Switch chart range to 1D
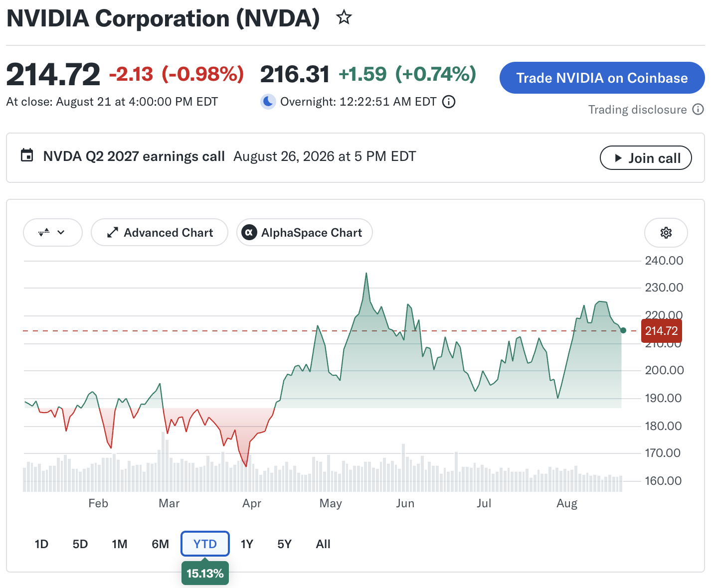 coord(41,544)
